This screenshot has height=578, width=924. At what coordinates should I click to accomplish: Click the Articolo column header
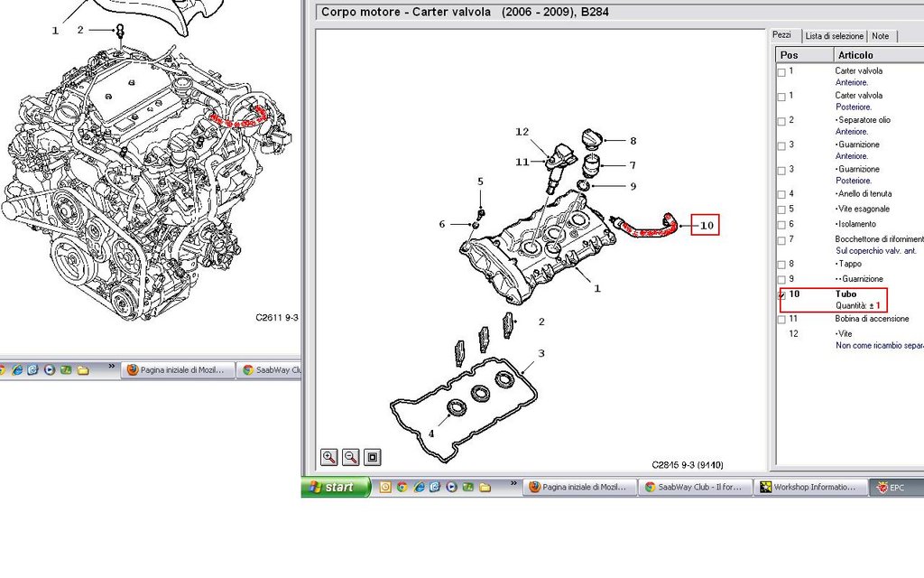879,55
